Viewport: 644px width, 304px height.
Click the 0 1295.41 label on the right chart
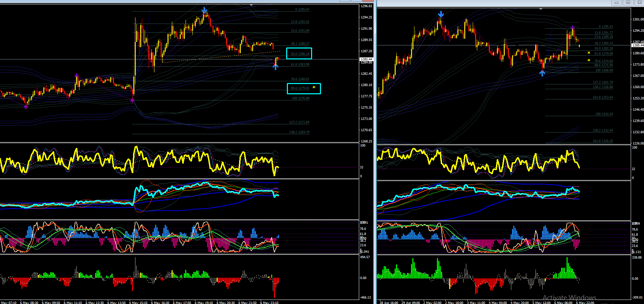pyautogui.click(x=606, y=27)
